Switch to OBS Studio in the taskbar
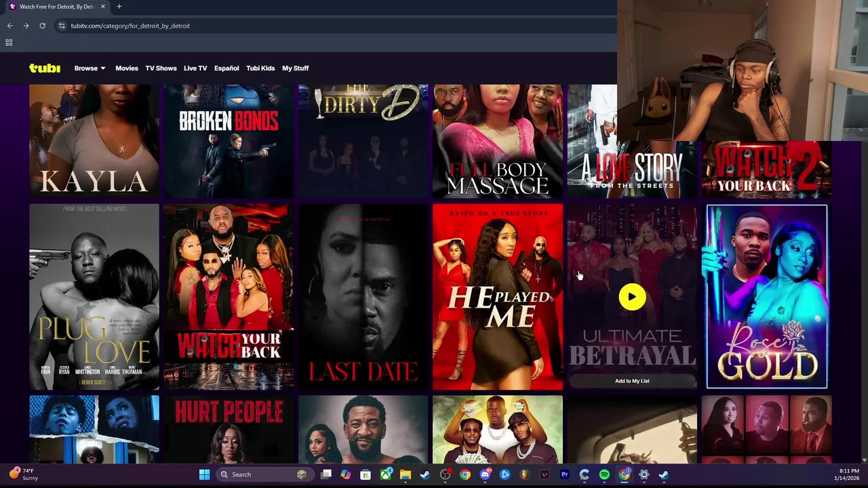 [x=445, y=474]
